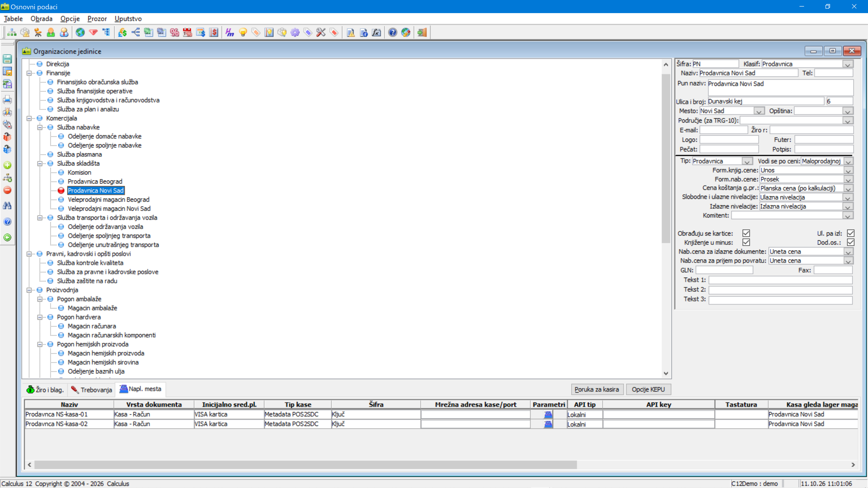Click the green plus add icon in the sidebar

point(7,165)
